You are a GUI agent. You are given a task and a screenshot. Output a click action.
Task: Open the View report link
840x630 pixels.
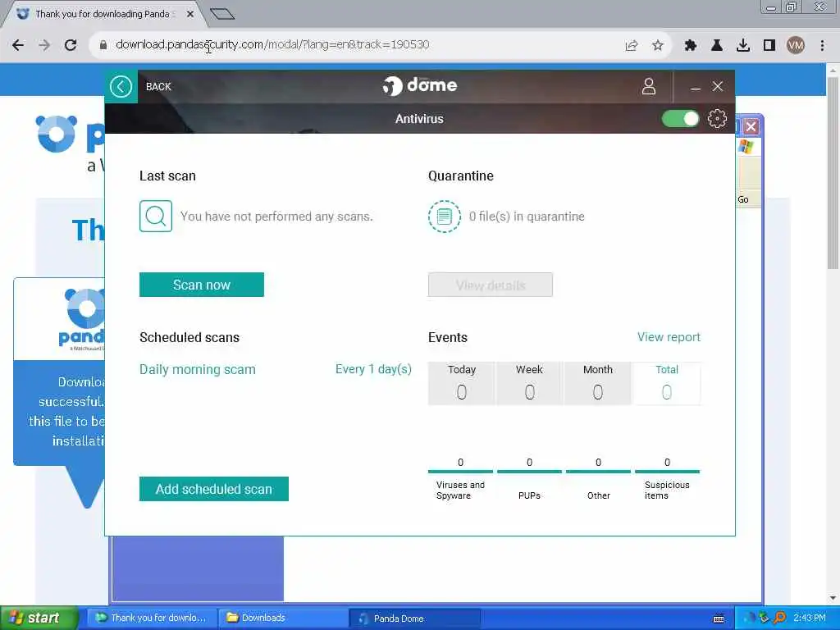[x=669, y=337]
